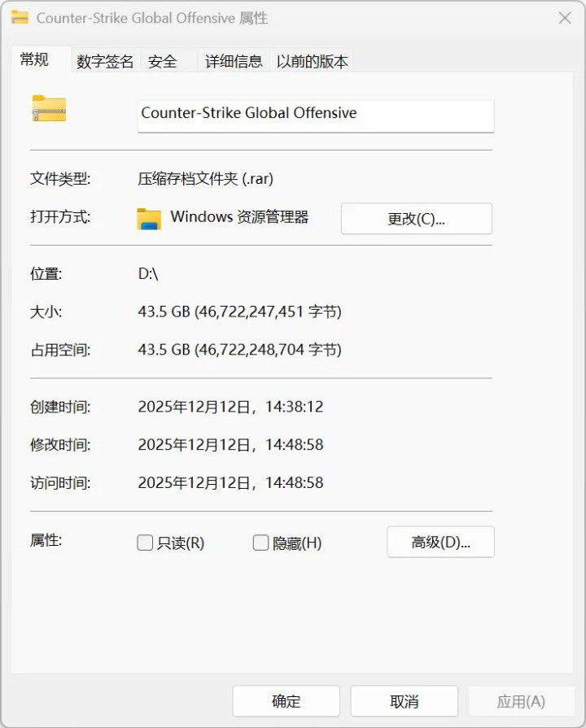Click the 属性: label
Screen dimensions: 586x728
click(x=46, y=540)
